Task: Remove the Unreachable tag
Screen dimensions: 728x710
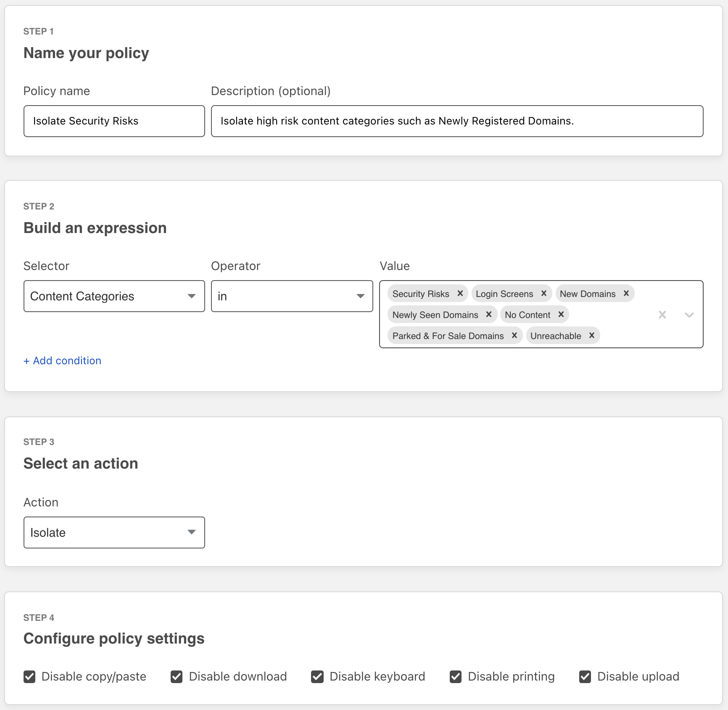Action: (x=592, y=336)
